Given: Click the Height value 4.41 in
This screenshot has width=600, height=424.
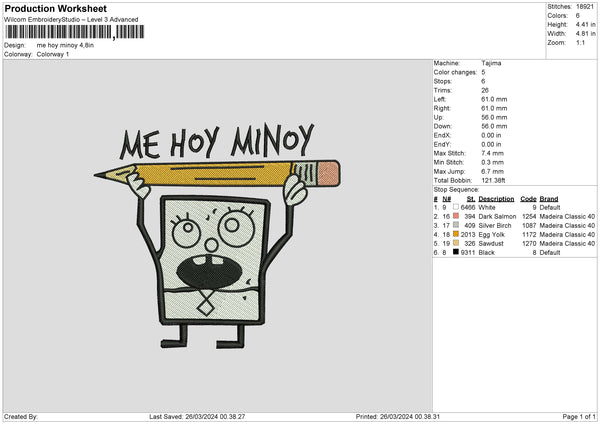Looking at the screenshot, I should [x=585, y=24].
